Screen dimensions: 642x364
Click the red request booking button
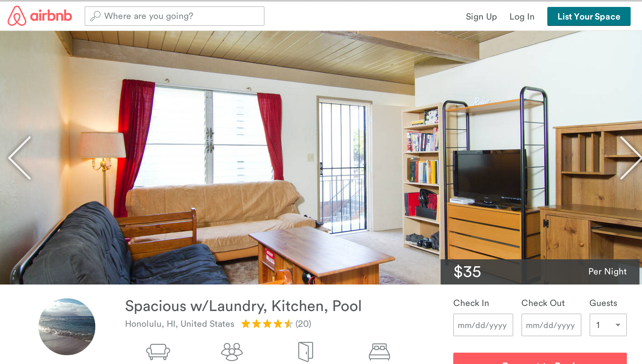[x=540, y=359]
